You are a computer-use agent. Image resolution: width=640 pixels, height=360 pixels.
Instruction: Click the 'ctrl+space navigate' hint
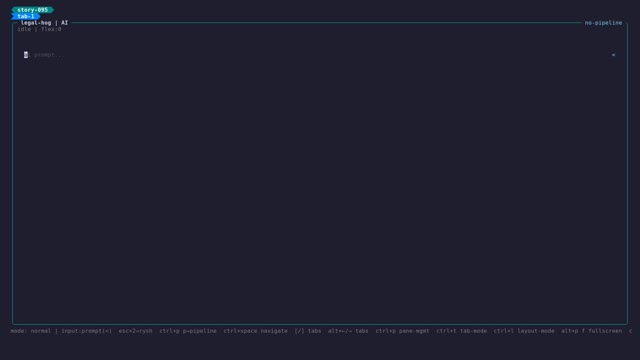[x=256, y=331]
